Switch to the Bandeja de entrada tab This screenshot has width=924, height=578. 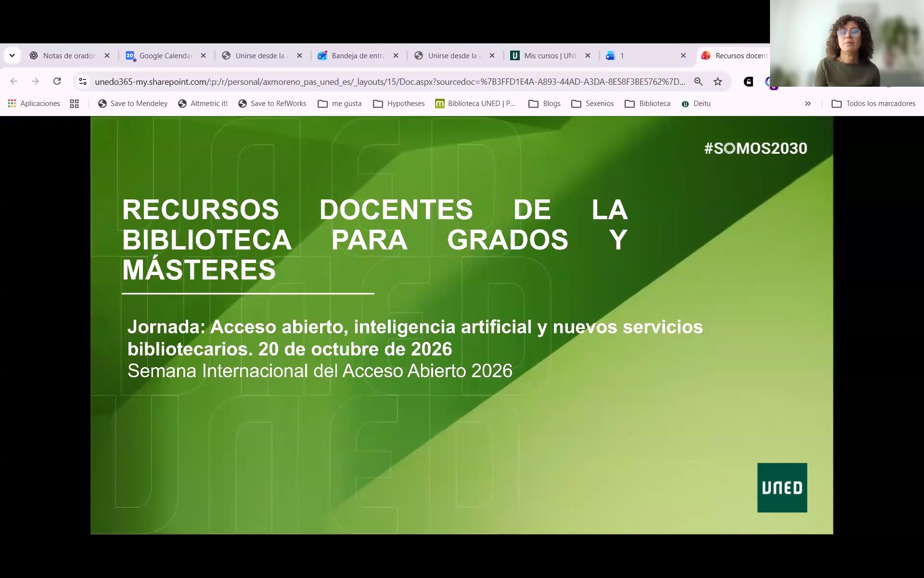pos(359,55)
